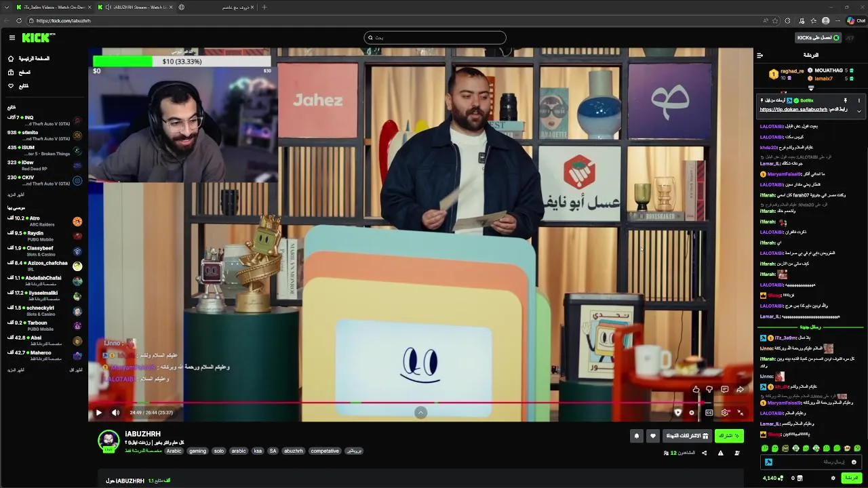The image size is (868, 488).
Task: Toggle the follow heart button
Action: pos(652,436)
